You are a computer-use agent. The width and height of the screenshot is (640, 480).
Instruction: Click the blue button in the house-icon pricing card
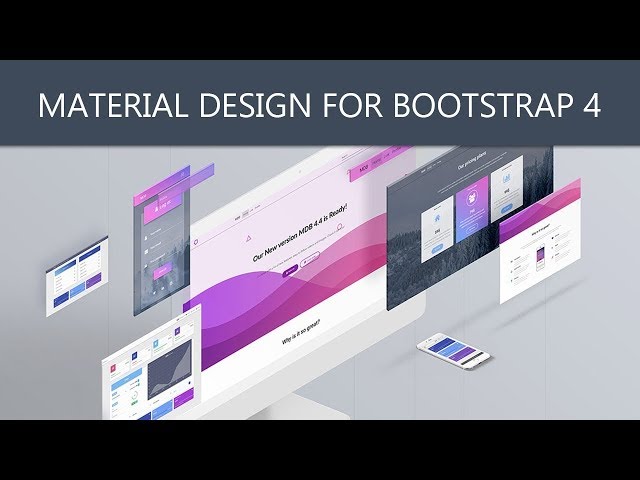tap(437, 248)
